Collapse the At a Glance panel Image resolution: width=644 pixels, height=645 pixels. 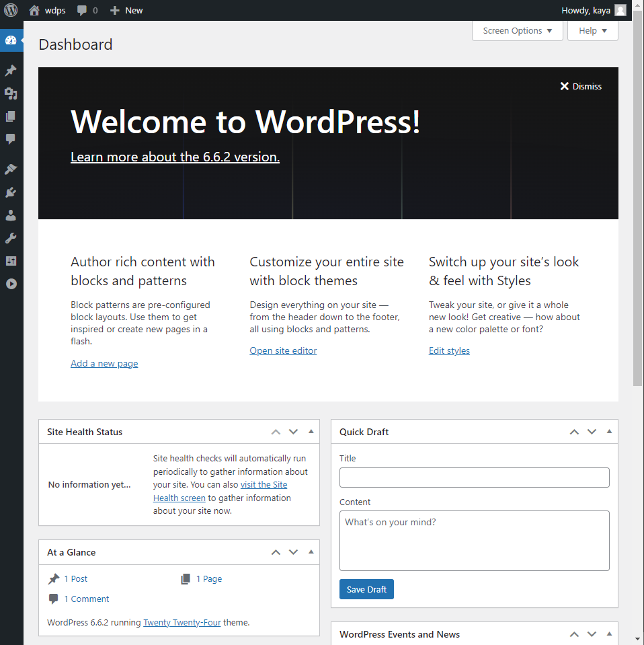(x=311, y=552)
